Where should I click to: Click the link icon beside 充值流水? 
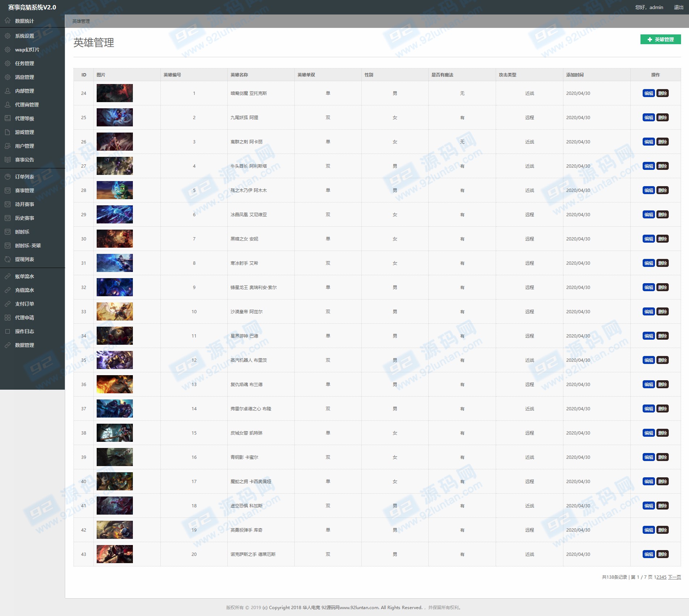click(x=8, y=290)
